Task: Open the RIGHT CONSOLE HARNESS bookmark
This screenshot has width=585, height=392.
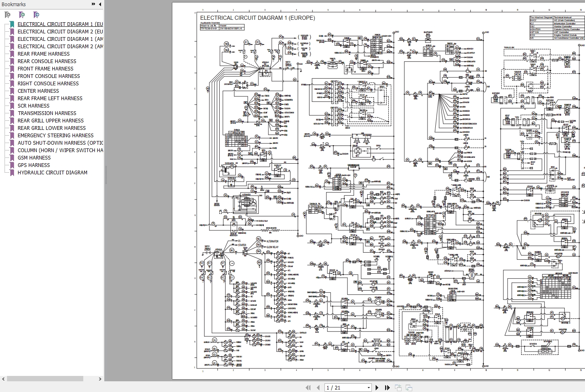Action: click(48, 84)
